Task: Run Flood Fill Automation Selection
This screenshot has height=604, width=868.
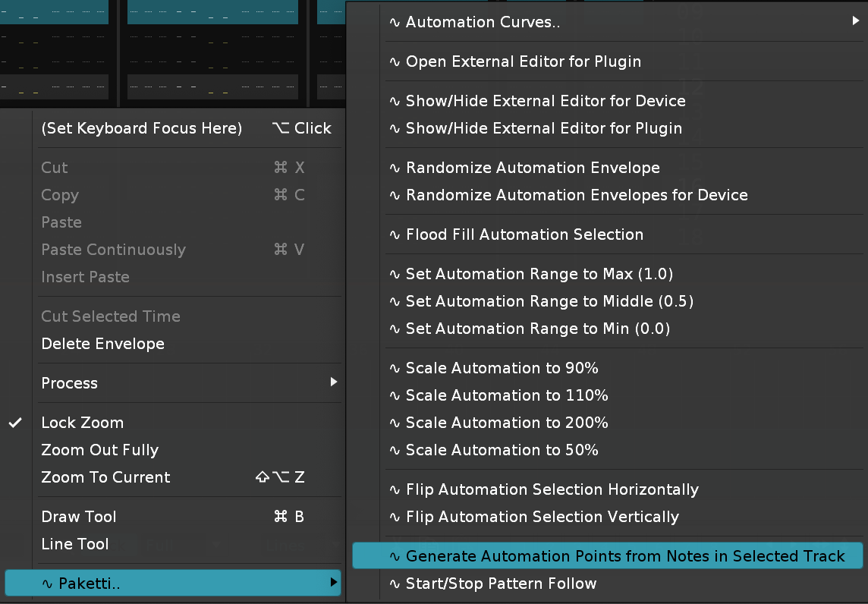Action: [524, 234]
